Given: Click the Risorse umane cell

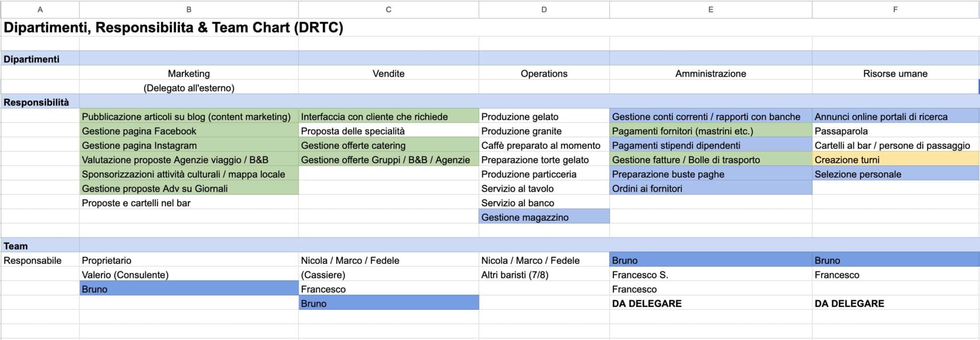Looking at the screenshot, I should [895, 73].
